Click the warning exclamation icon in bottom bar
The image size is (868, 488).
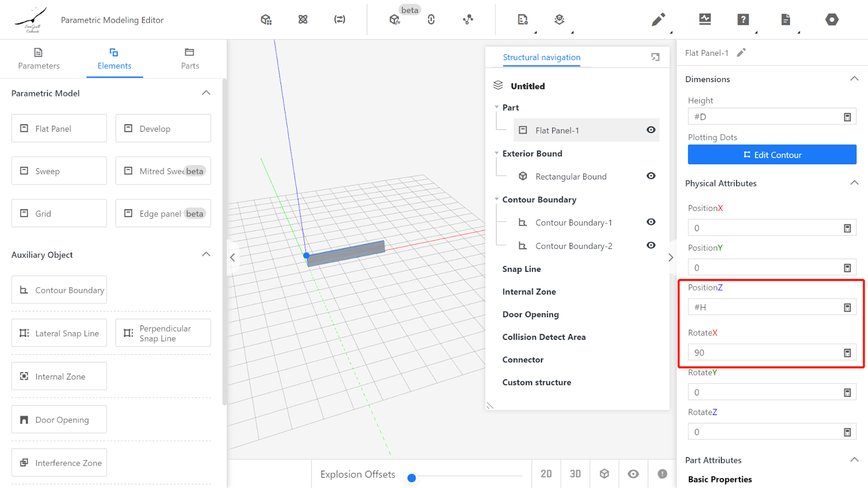(x=662, y=474)
